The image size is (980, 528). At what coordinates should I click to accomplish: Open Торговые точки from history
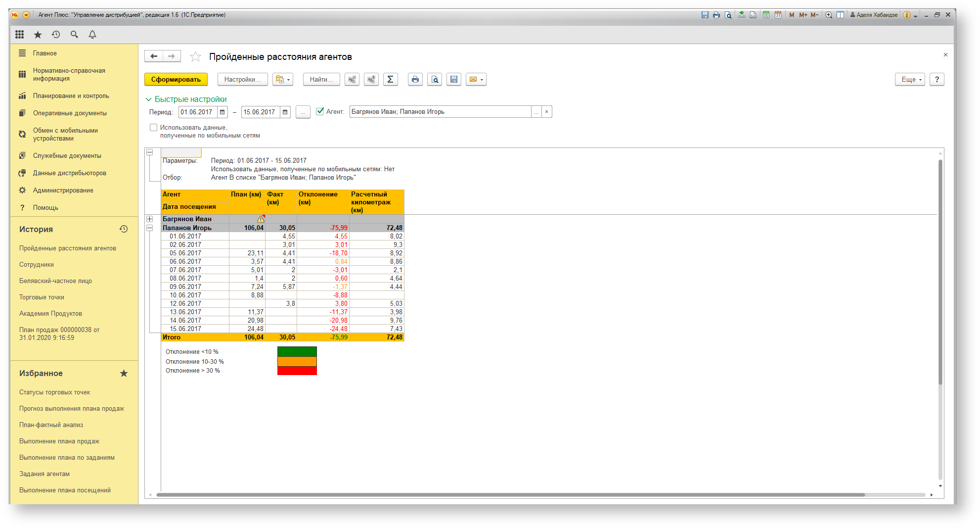point(42,297)
